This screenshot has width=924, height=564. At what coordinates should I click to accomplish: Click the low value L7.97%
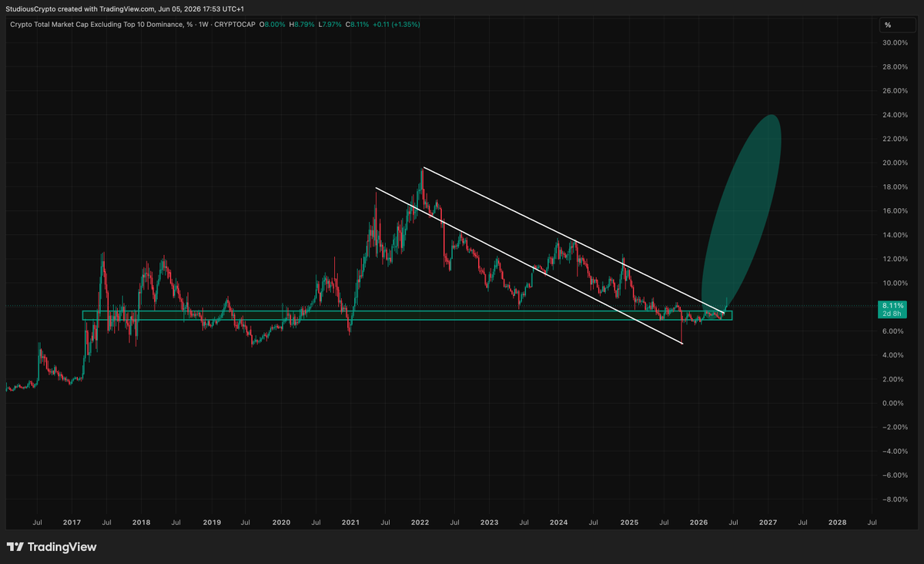[330, 25]
